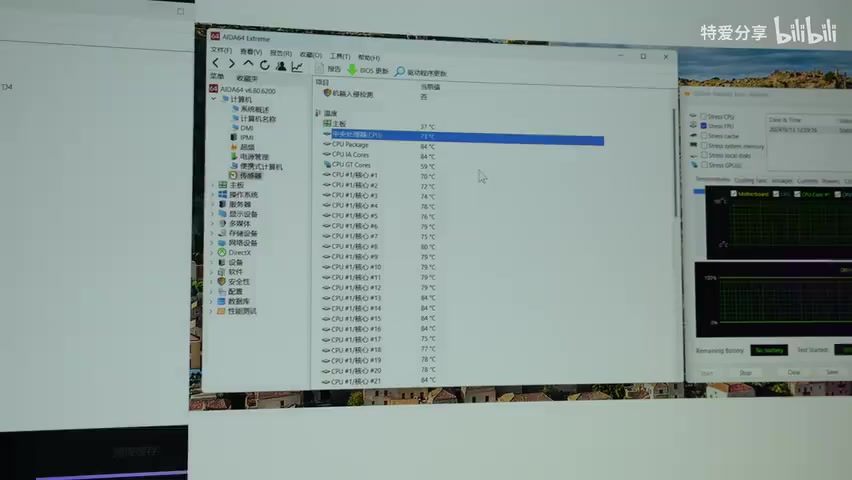Expand the 主板 tree node arrow
The height and width of the screenshot is (480, 852).
pyautogui.click(x=212, y=185)
